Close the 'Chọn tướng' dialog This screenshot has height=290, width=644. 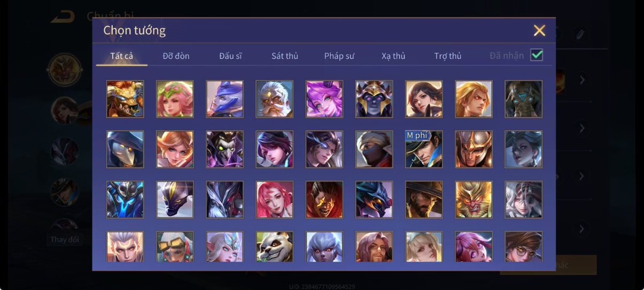[x=539, y=30]
